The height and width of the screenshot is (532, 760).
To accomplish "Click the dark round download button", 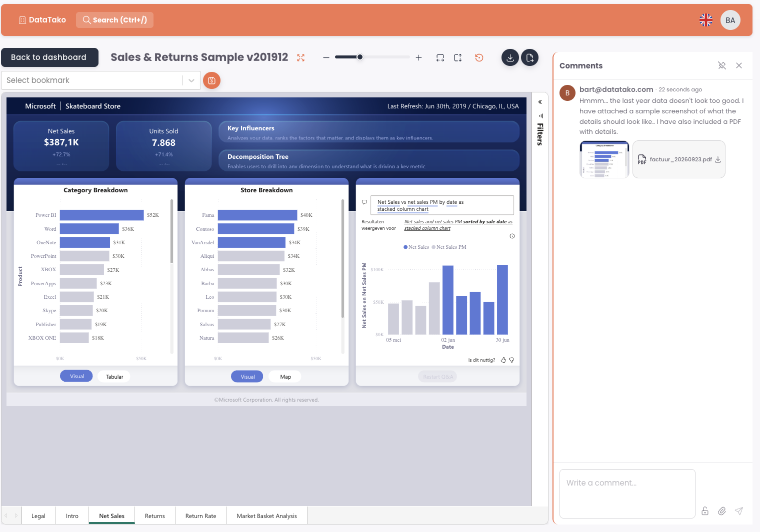I will (x=510, y=57).
